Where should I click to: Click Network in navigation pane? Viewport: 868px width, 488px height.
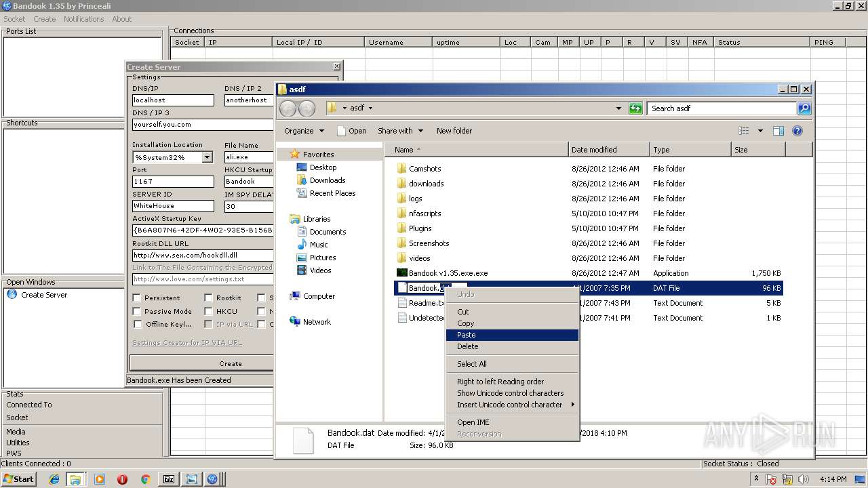(x=317, y=322)
